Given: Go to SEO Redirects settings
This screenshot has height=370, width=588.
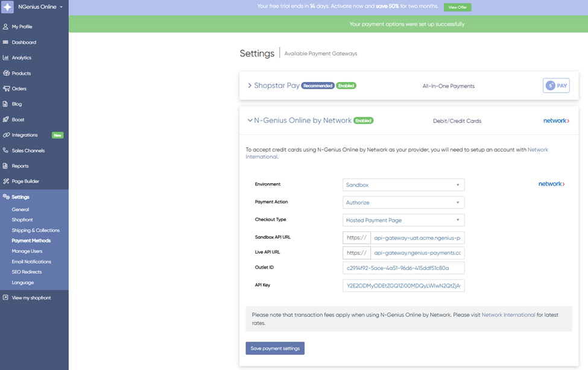Looking at the screenshot, I should [x=27, y=272].
